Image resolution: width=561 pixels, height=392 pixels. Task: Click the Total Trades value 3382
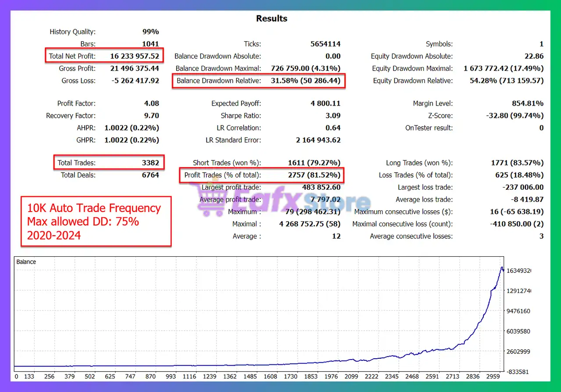150,163
